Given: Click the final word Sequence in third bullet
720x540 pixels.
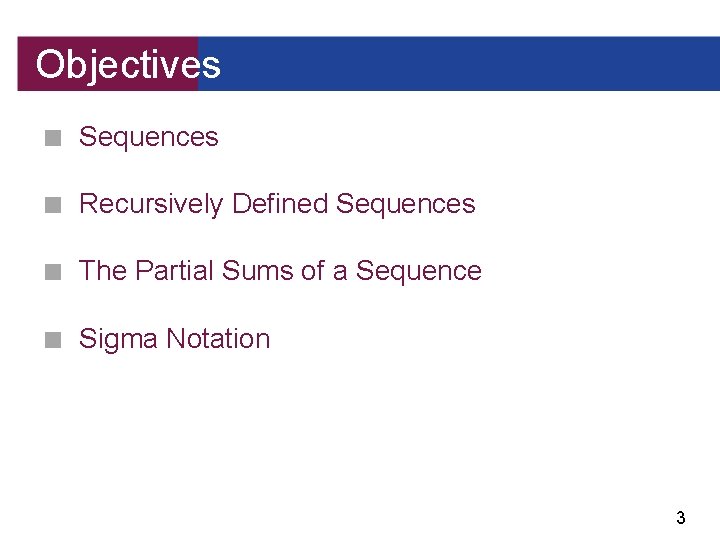Looking at the screenshot, I should point(419,271).
